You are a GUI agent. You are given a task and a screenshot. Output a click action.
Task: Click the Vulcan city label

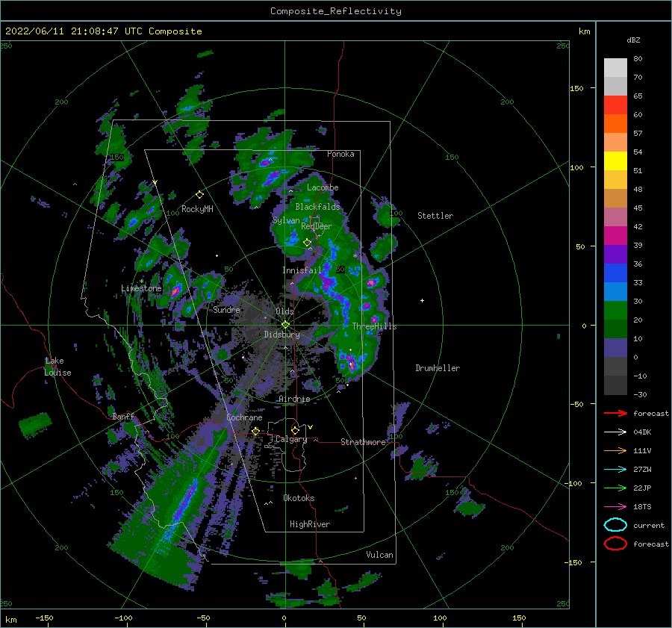(x=380, y=555)
